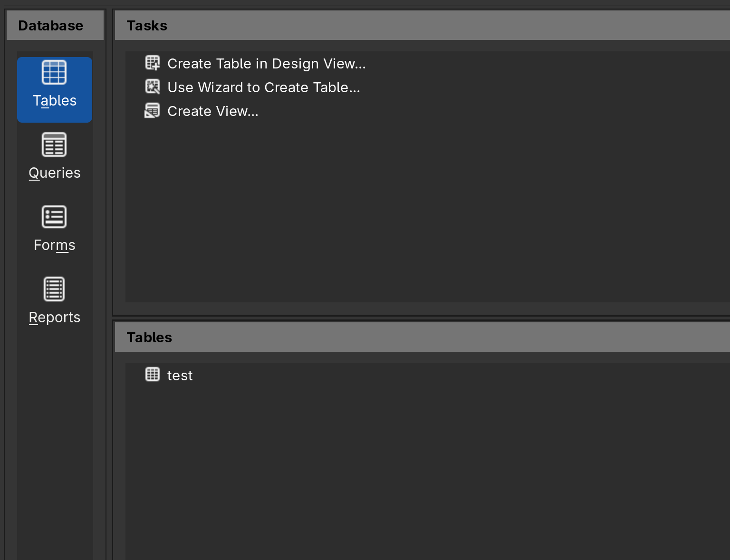Click the Reports icon in Database pane
The width and height of the screenshot is (730, 560).
coord(54,289)
